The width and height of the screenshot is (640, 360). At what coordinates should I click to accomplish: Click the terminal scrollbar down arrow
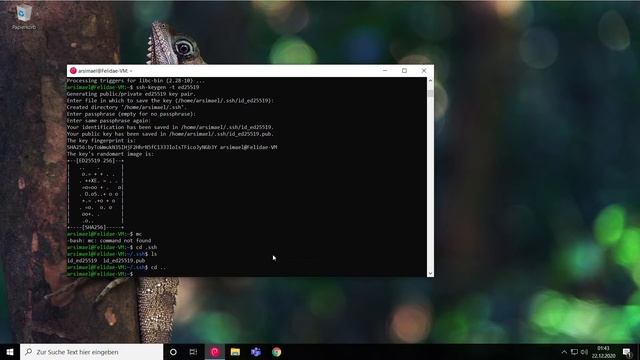coord(430,273)
